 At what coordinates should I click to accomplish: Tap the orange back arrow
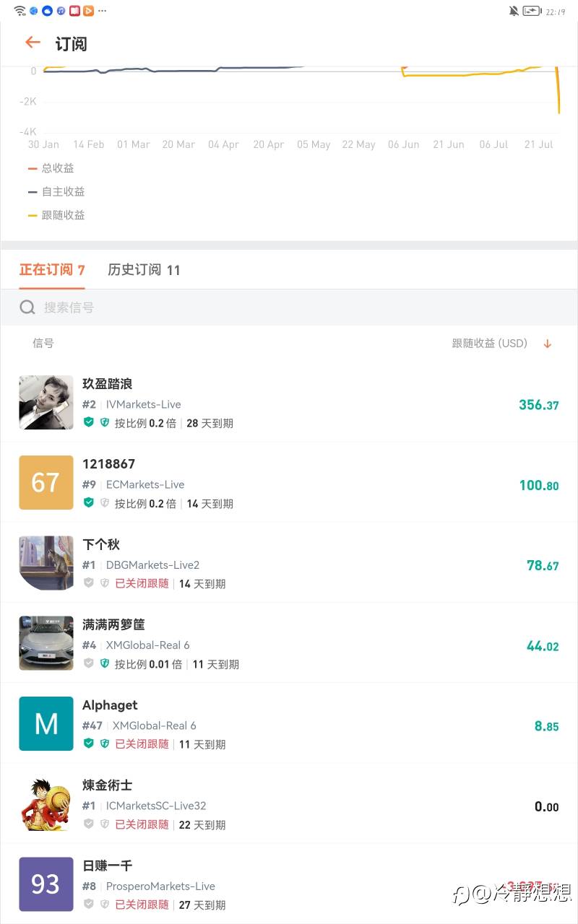[x=33, y=43]
